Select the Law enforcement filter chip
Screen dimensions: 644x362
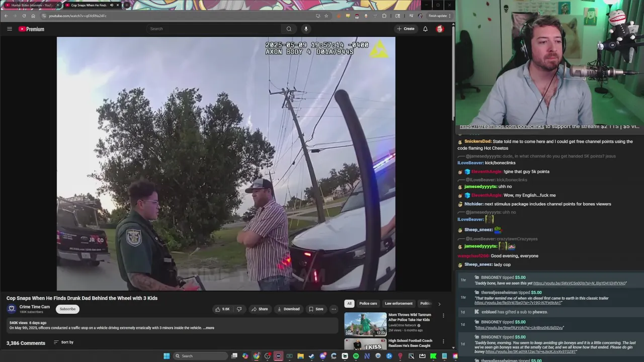click(x=398, y=304)
